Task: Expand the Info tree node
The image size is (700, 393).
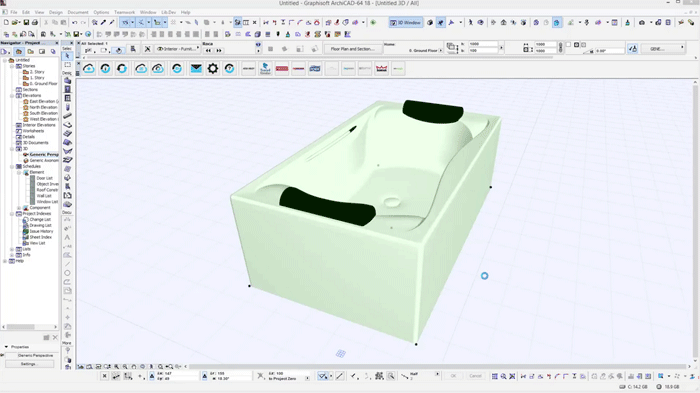Action: click(12, 255)
